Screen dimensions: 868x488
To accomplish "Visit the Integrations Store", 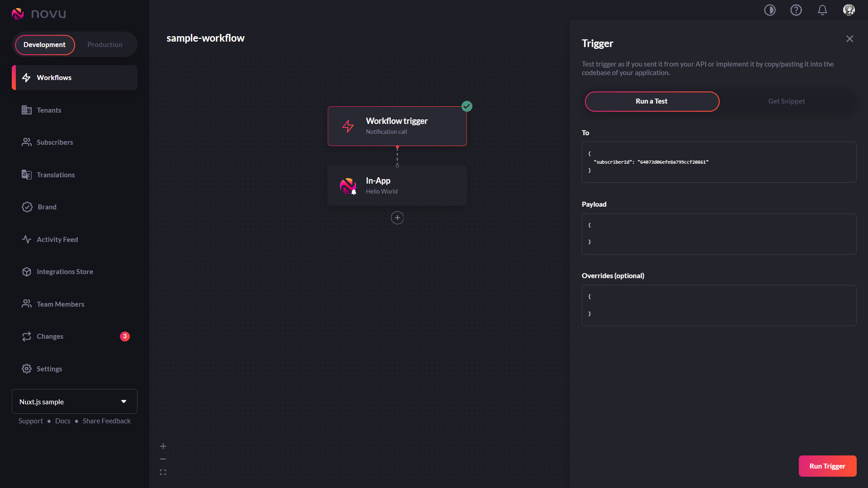I will [65, 271].
